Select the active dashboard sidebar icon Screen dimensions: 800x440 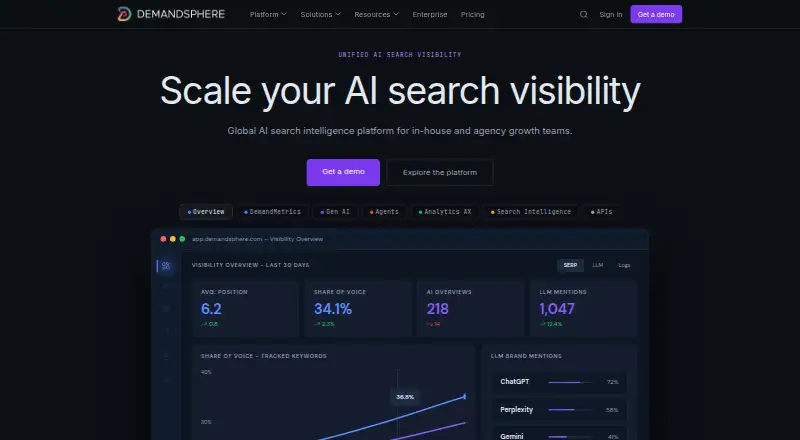166,265
